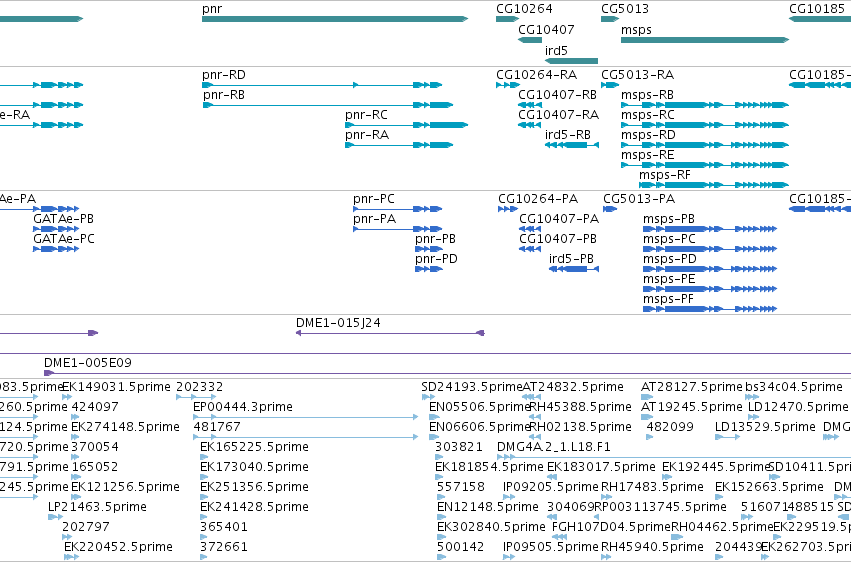The width and height of the screenshot is (851, 562).
Task: Select the CG5013-PA protein feature
Action: pyautogui.click(x=610, y=209)
